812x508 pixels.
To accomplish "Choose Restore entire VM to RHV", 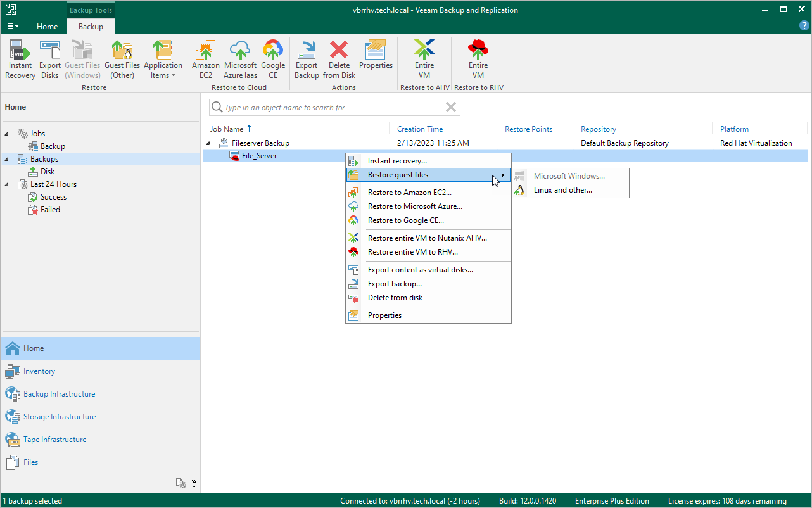I will point(428,252).
